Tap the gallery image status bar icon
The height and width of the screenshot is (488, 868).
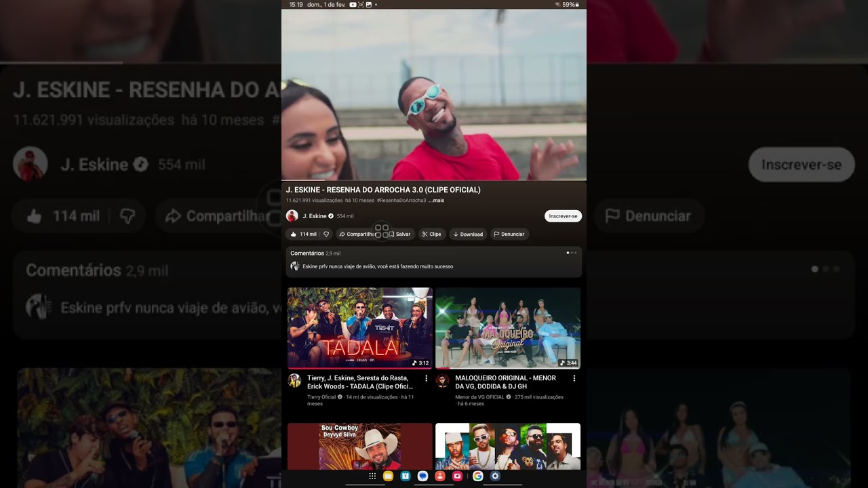coord(369,4)
